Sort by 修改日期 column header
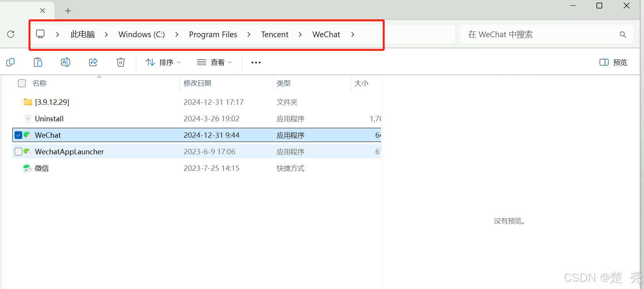The width and height of the screenshot is (644, 289). [197, 83]
